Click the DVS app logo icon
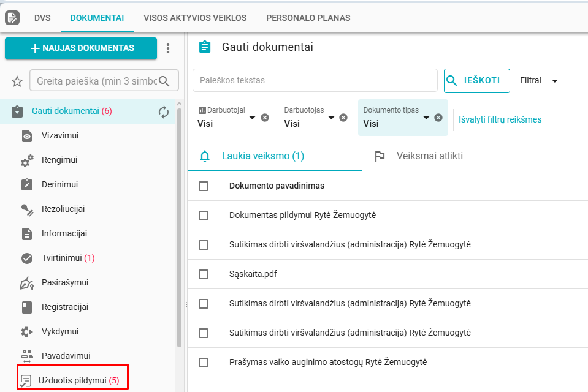 (x=12, y=18)
